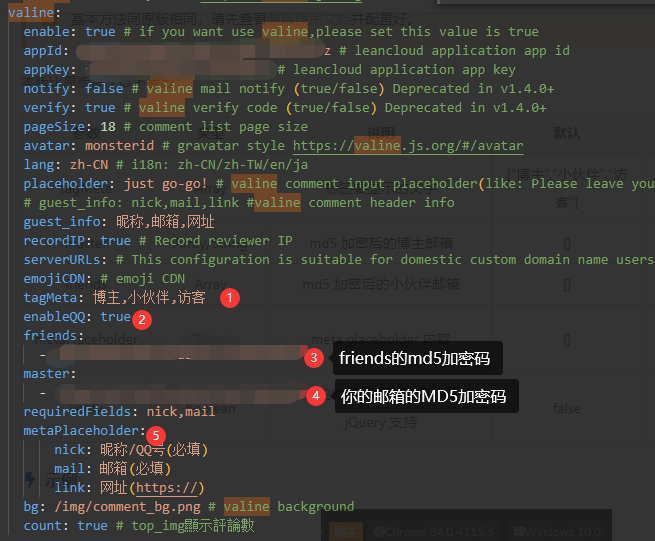The width and height of the screenshot is (655, 541).
Task: Select the 'just go-go!' placeholder value
Action: pos(165,184)
